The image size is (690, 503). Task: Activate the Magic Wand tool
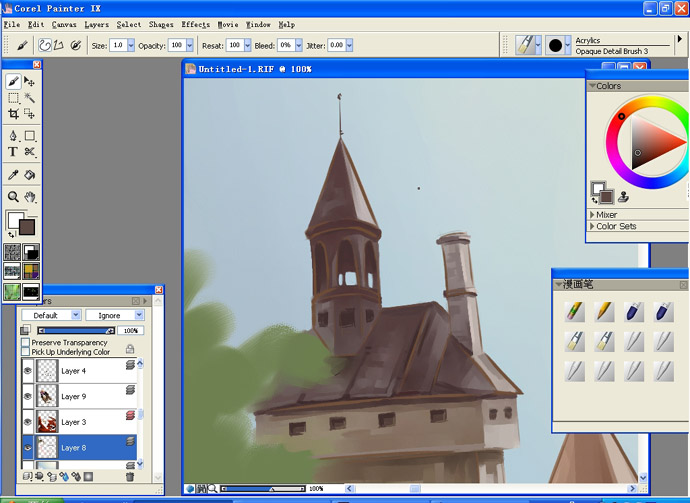(x=29, y=97)
